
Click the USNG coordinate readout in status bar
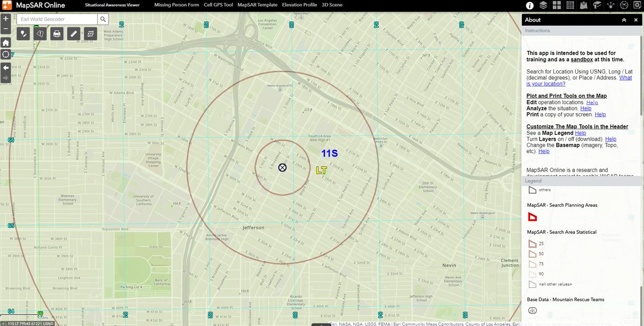click(x=31, y=323)
